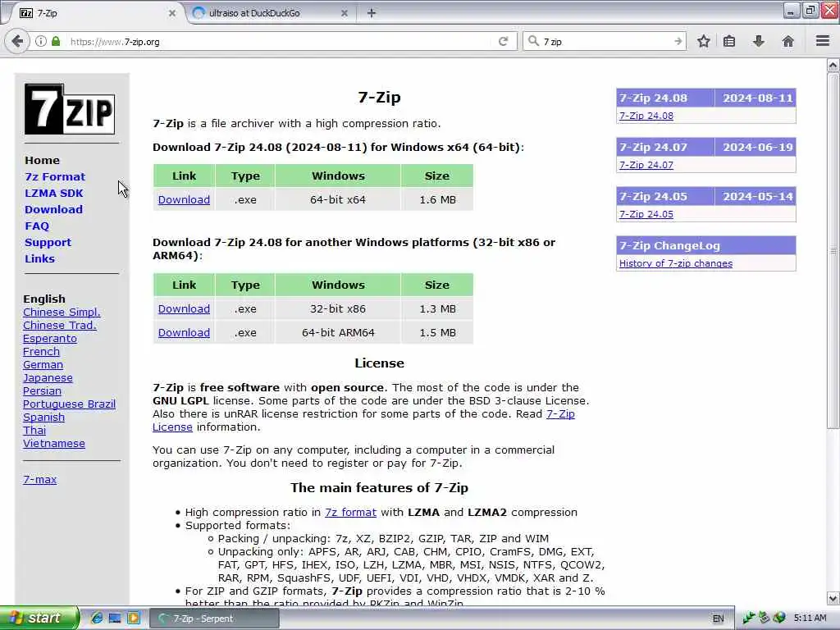Viewport: 840px width, 630px height.
Task: Read the 7-Zip License link
Action: point(560,414)
